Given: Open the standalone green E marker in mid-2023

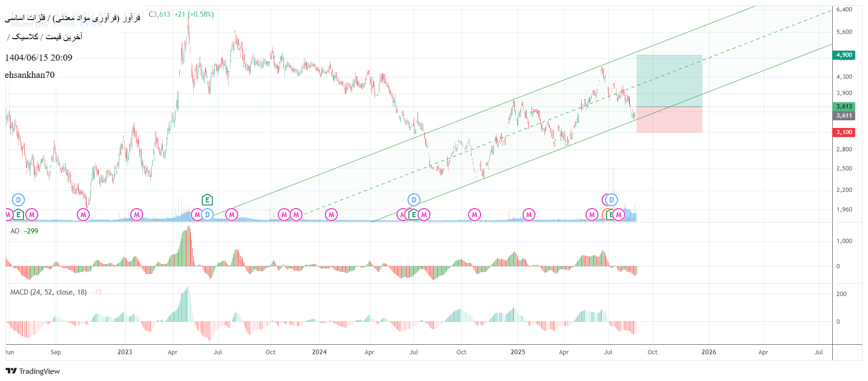Looking at the screenshot, I should point(207,200).
